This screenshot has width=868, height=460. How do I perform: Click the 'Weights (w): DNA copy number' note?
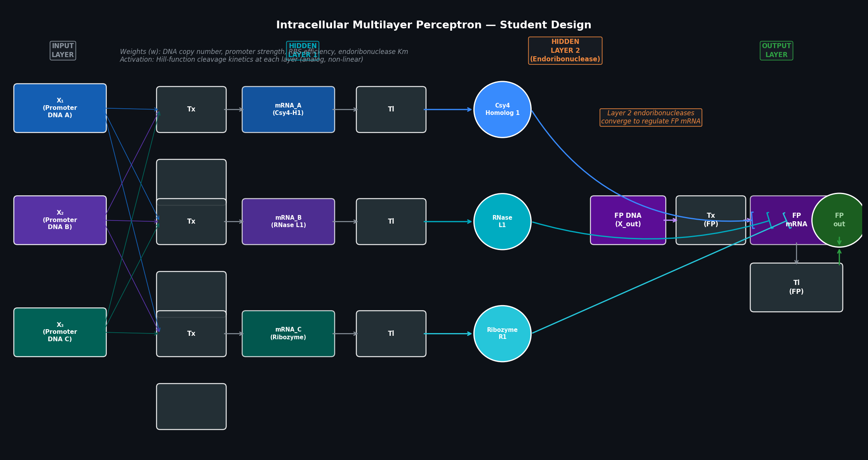(x=264, y=52)
